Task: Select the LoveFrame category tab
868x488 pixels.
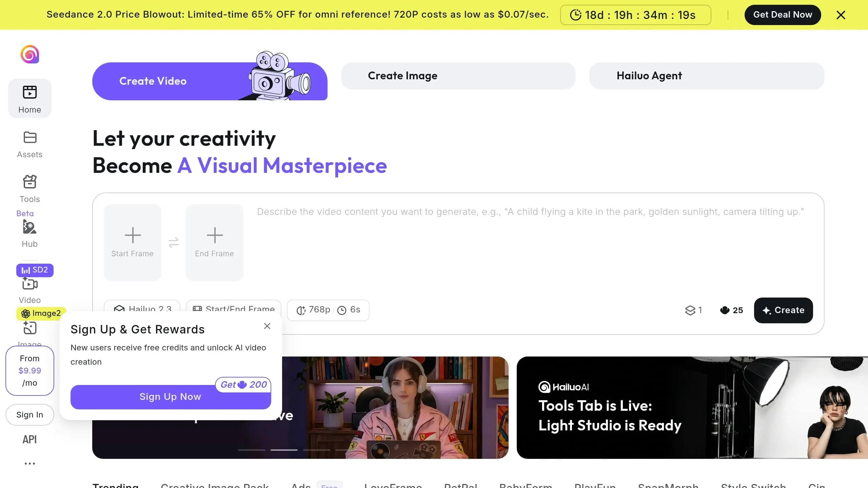Action: pyautogui.click(x=393, y=485)
